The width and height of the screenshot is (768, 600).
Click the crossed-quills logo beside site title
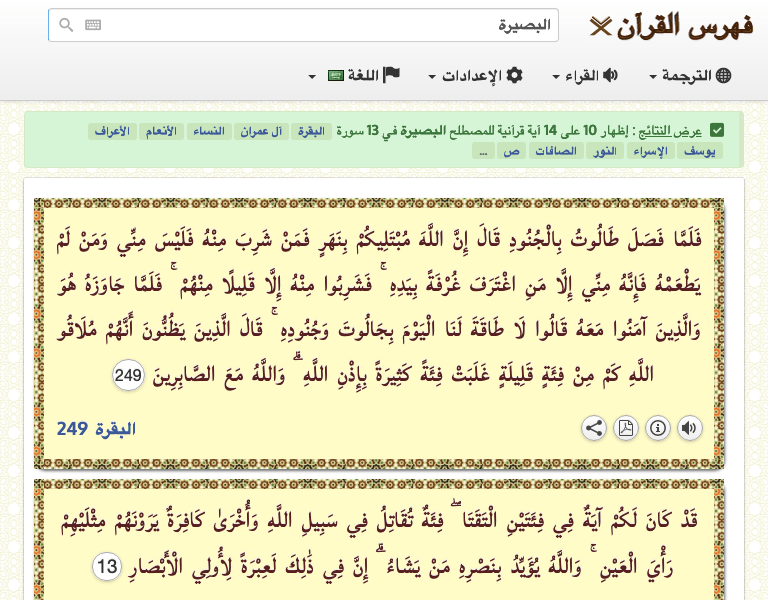click(x=599, y=26)
